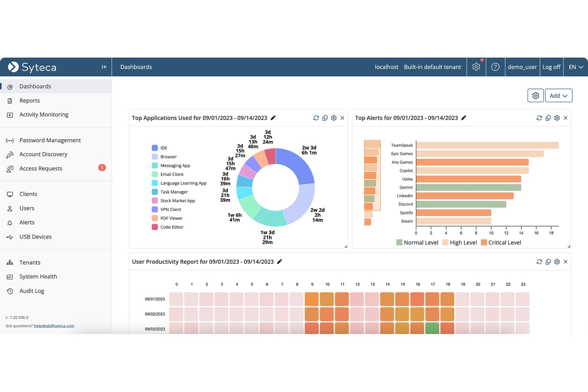
Task: Click the helpdesk@syteca.com email link
Action: [x=54, y=326]
